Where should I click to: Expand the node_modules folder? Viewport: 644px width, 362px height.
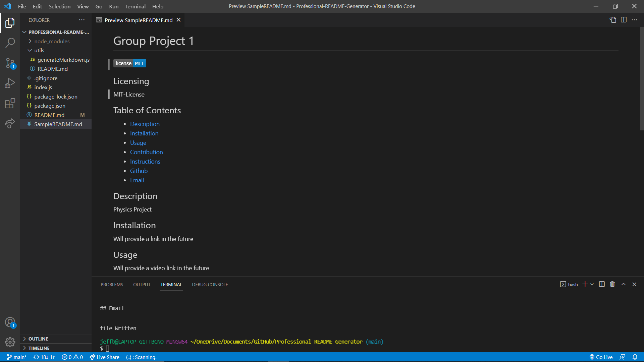pyautogui.click(x=52, y=41)
